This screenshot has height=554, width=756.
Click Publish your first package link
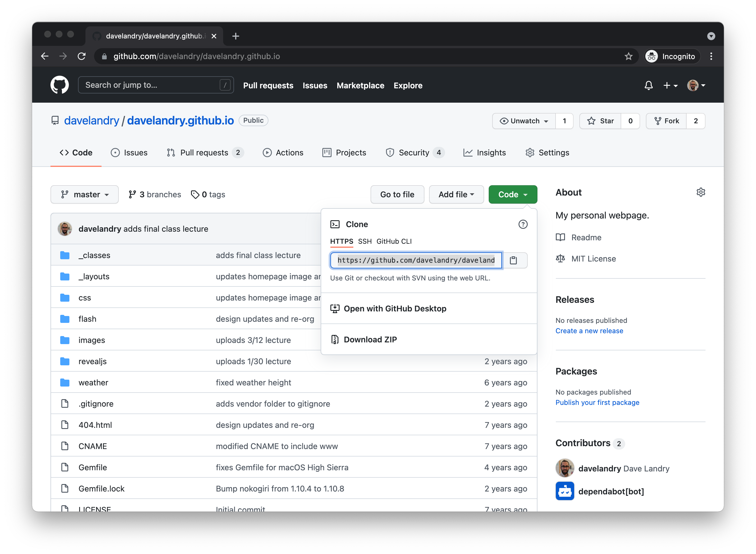click(597, 402)
